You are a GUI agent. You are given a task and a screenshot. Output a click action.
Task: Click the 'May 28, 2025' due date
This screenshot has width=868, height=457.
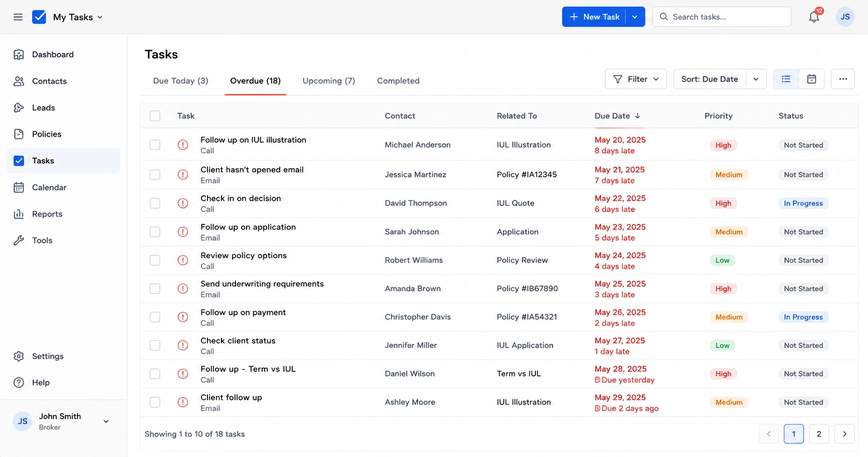point(620,369)
